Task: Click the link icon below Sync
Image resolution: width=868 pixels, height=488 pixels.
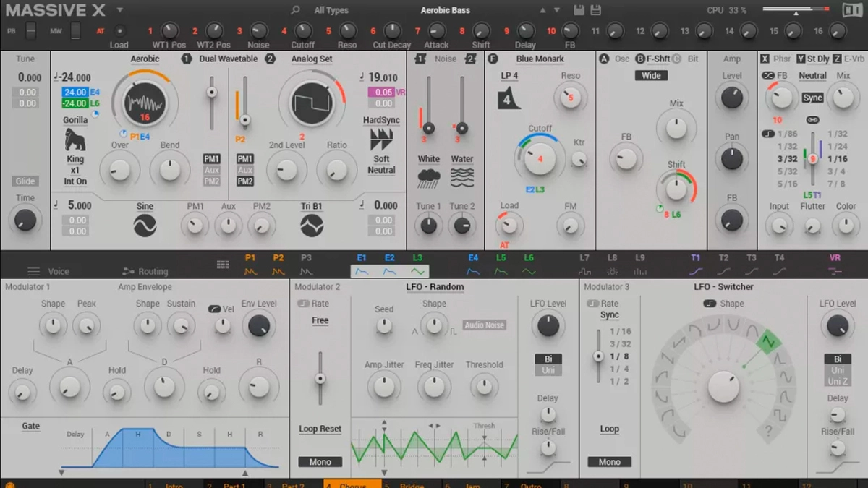Action: (x=812, y=120)
